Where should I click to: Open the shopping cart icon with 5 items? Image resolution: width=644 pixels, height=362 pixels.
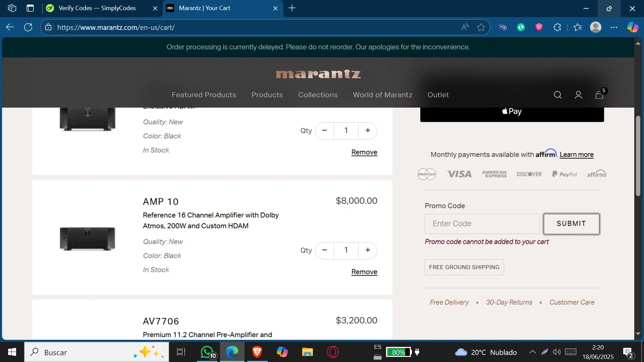tap(600, 94)
